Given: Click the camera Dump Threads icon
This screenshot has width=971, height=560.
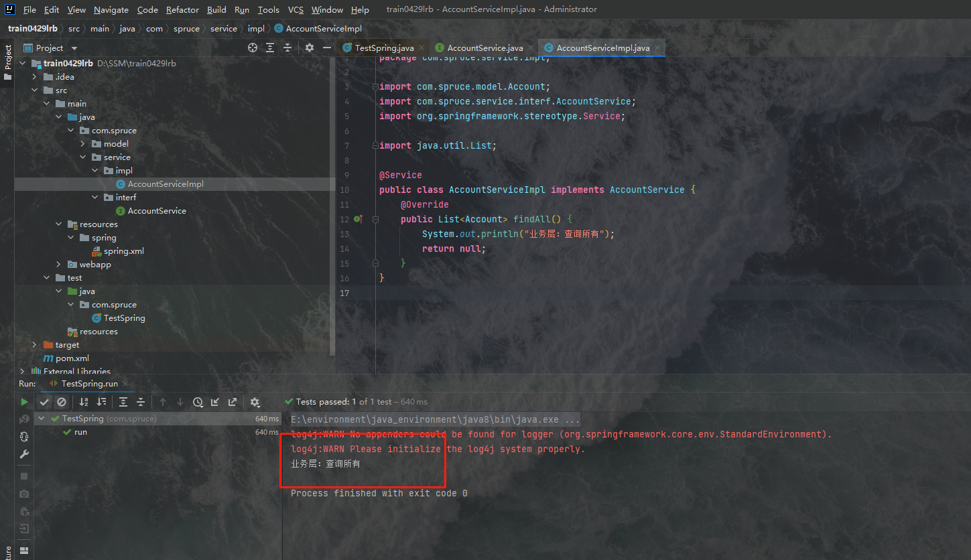Looking at the screenshot, I should (24, 494).
